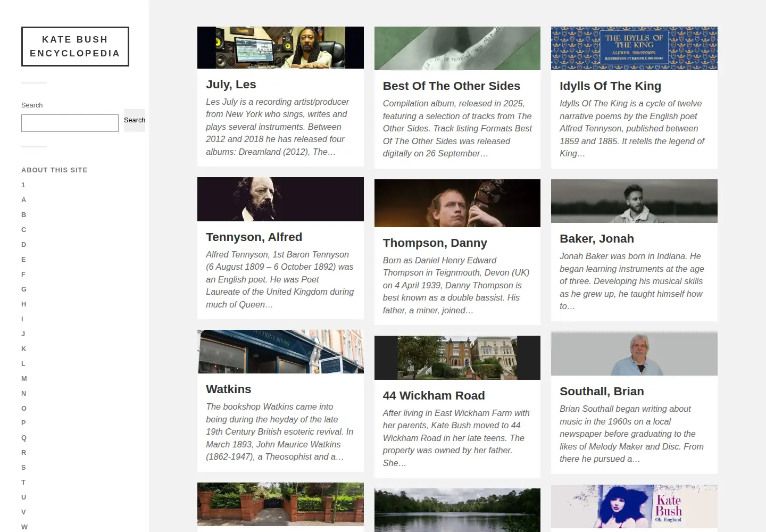Go to index letter S
766x532 pixels.
click(23, 468)
